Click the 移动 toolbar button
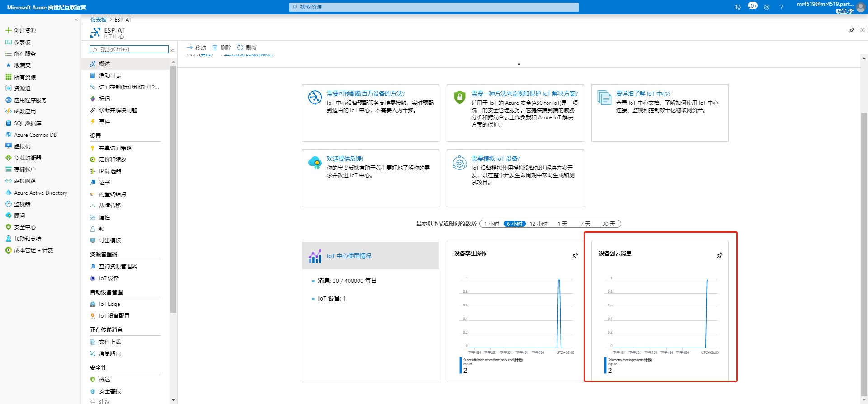The width and height of the screenshot is (868, 404). pyautogui.click(x=196, y=47)
